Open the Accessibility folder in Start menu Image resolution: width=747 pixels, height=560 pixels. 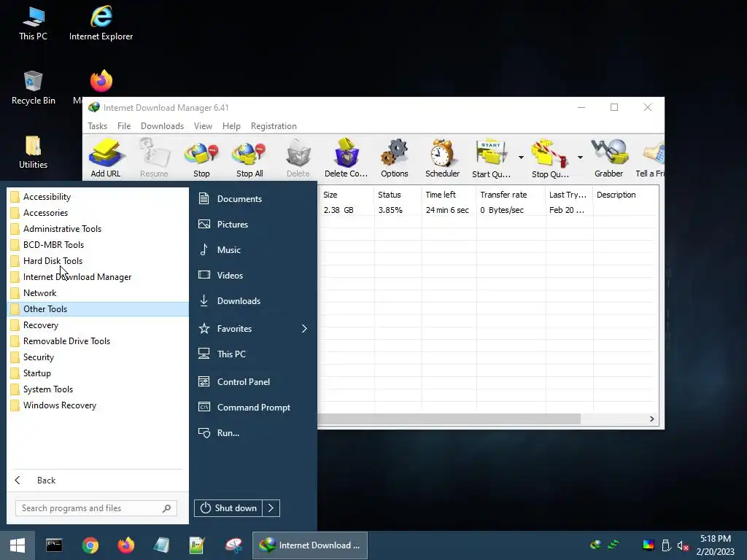(x=98, y=197)
